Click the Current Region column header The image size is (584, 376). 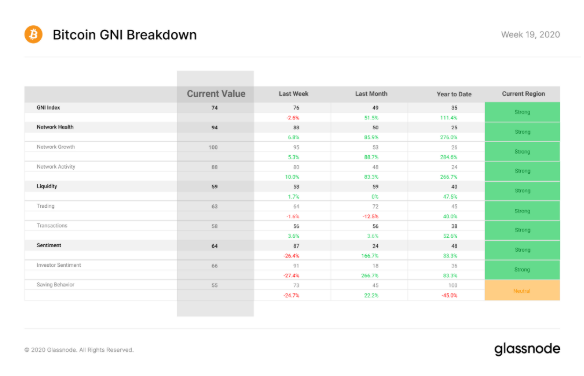pos(523,94)
